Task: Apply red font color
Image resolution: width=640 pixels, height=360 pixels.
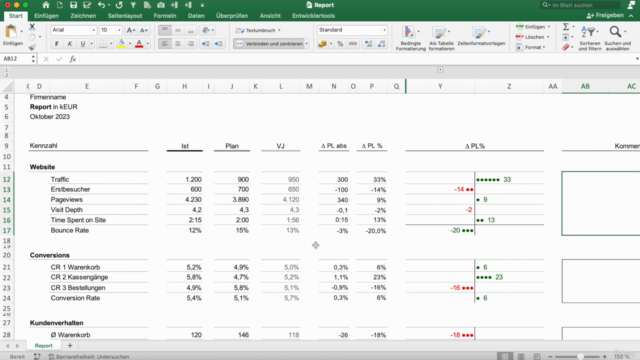Action: [139, 44]
